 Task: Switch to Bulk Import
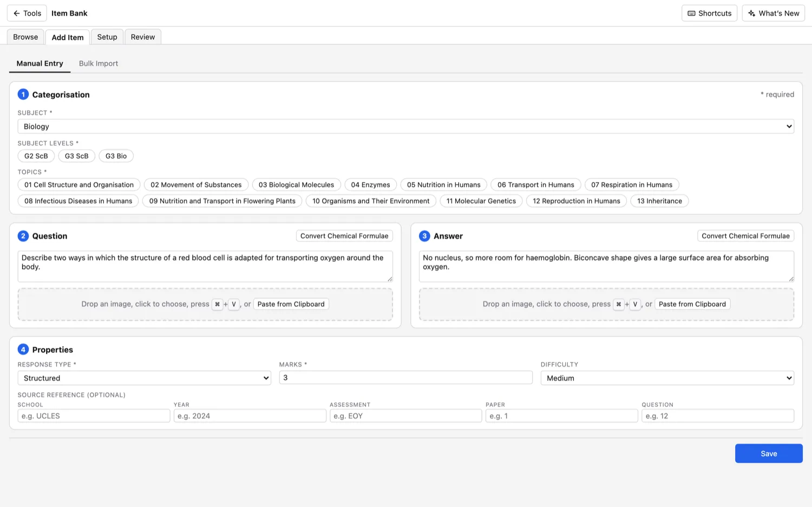[99, 63]
